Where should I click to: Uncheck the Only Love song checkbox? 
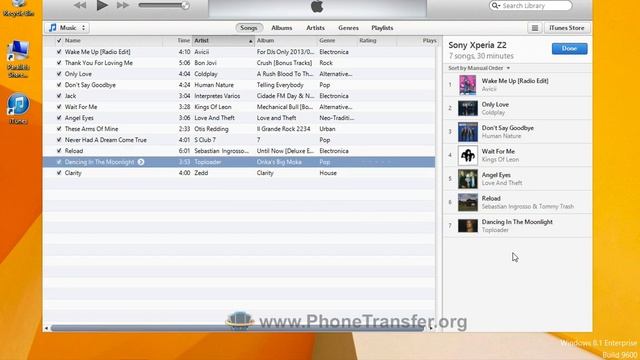click(59, 74)
